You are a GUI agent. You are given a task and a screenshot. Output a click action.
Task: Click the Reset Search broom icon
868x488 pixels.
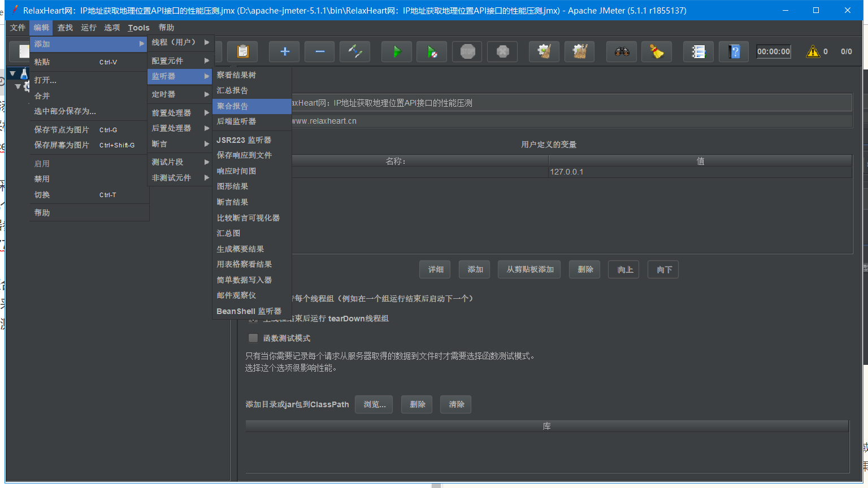point(657,51)
